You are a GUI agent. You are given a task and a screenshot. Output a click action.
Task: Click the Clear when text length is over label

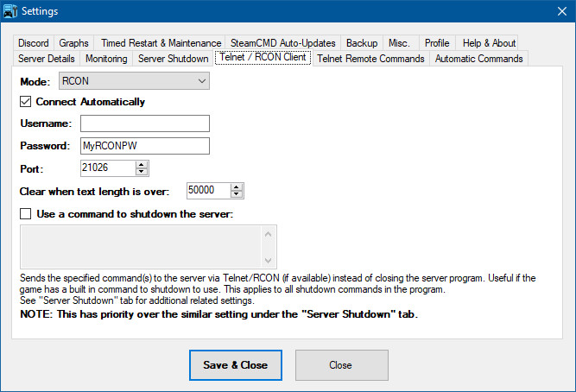pyautogui.click(x=94, y=192)
